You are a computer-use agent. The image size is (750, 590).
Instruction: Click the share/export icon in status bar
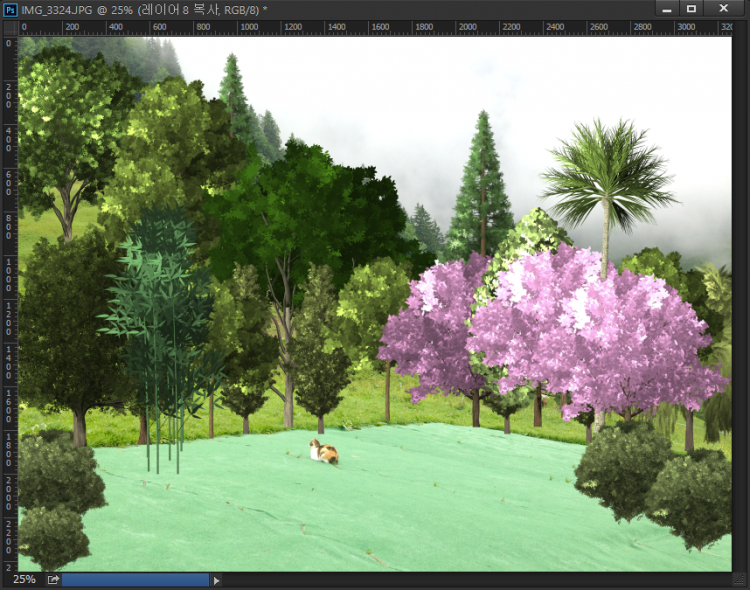coord(53,579)
